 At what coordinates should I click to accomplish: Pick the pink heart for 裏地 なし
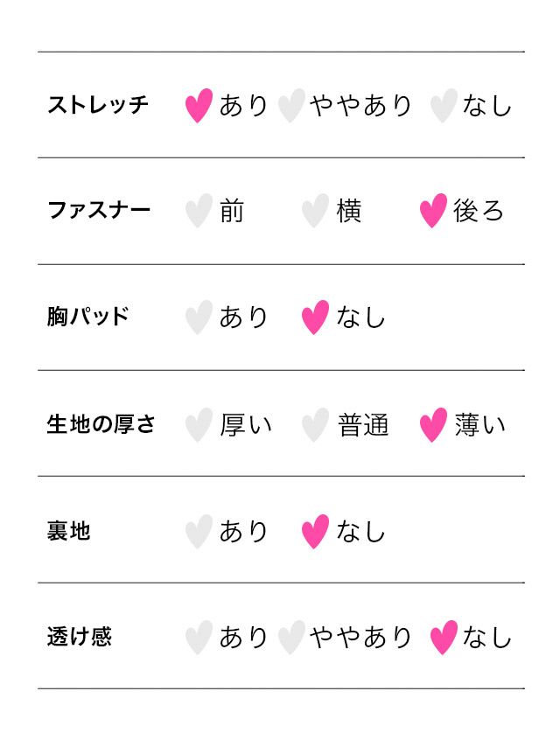pos(315,532)
